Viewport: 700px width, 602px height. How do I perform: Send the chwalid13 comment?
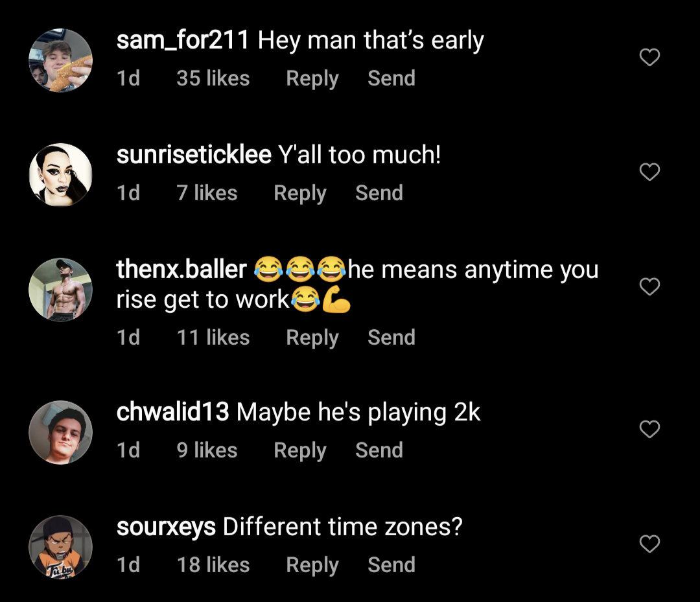[x=379, y=450]
